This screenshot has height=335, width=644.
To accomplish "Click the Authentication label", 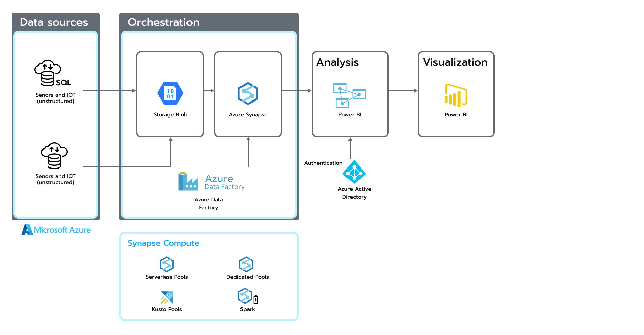I will pyautogui.click(x=323, y=163).
